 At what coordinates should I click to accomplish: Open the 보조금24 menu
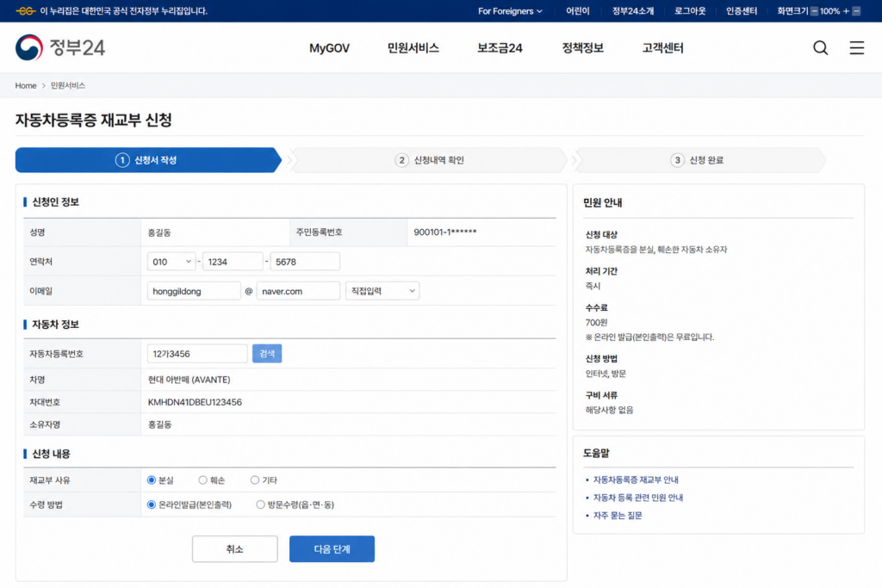[500, 48]
